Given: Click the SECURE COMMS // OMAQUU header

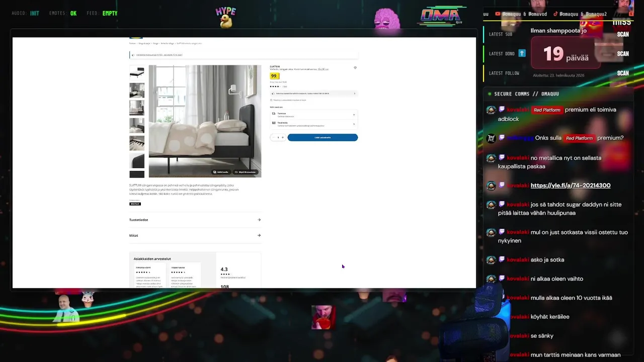Looking at the screenshot, I should pyautogui.click(x=527, y=94).
